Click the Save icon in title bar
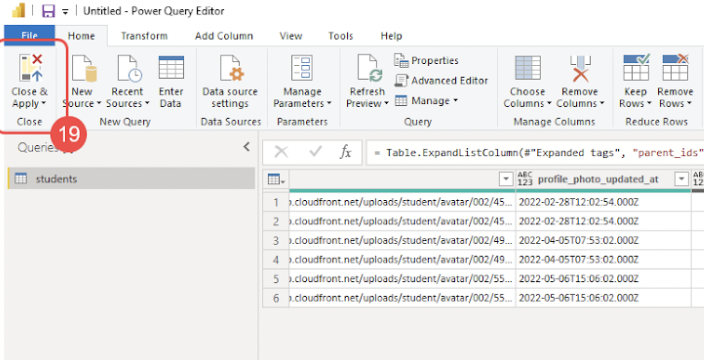Viewport: 704px width, 360px height. point(48,11)
